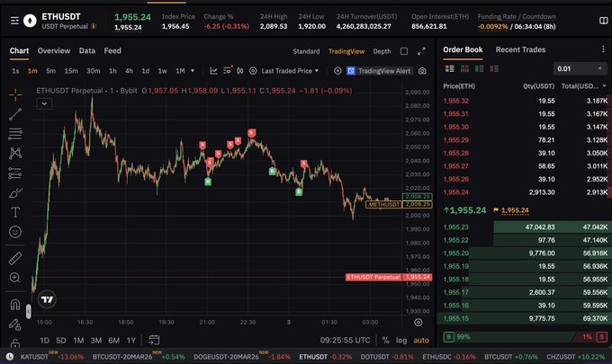This screenshot has width=612, height=364.
Task: Select the text annotation tool
Action: click(14, 212)
